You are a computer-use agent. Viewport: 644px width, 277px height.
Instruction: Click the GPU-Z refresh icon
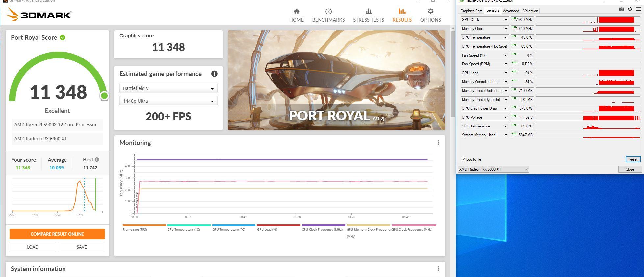[630, 9]
